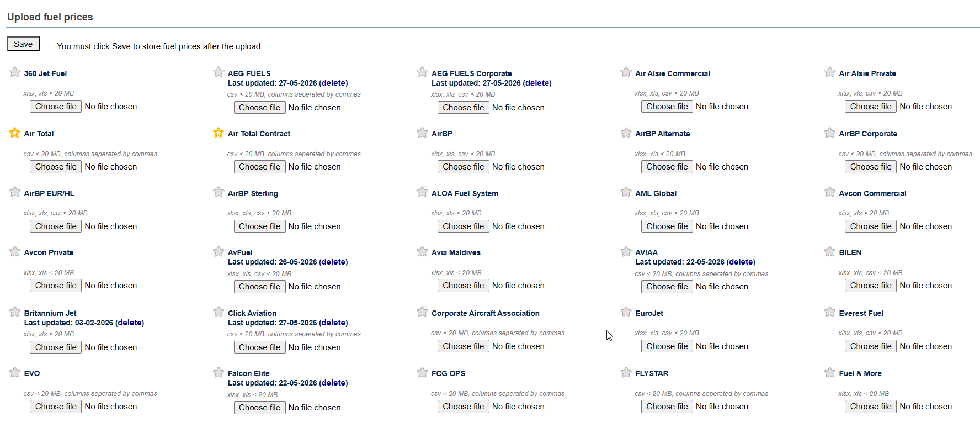Pick a file for Fuel & More
This screenshot has width=980, height=422.
[871, 407]
